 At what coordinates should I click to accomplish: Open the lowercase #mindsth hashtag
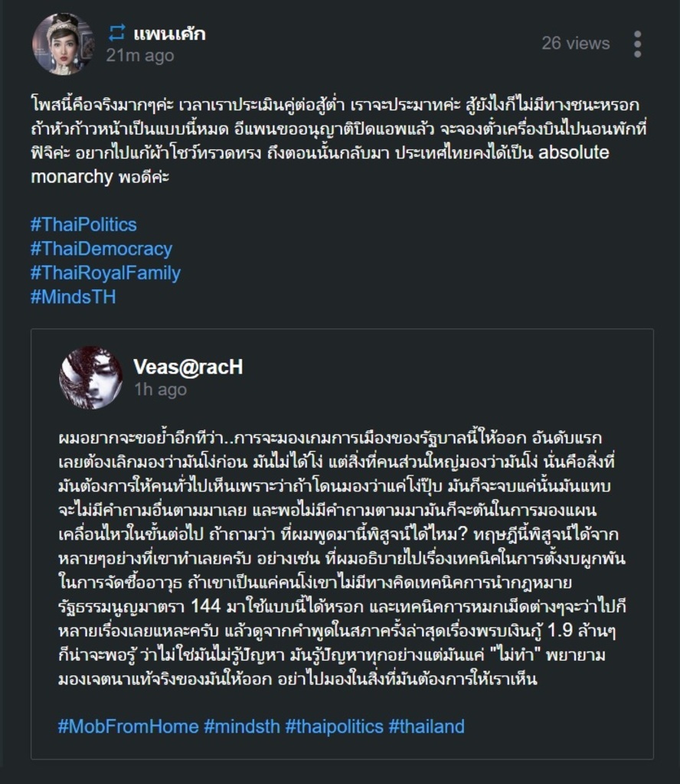click(241, 726)
